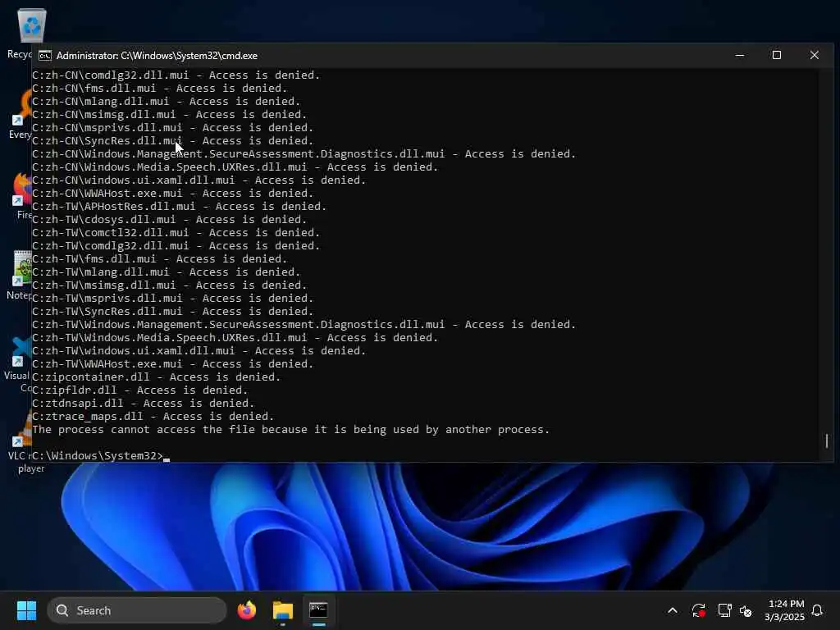Launch Firefox from the taskbar
Viewport: 840px width, 630px height.
(246, 610)
